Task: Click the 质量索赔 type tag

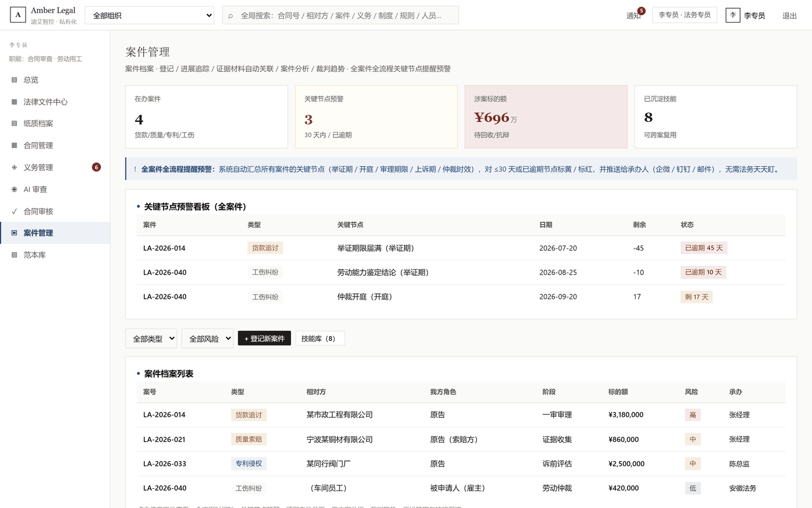Action: [x=249, y=439]
